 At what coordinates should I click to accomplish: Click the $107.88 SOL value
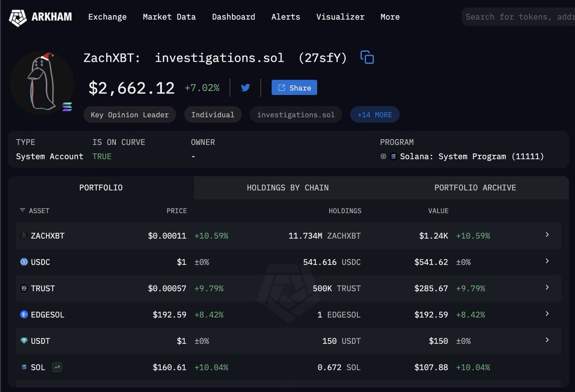point(431,368)
